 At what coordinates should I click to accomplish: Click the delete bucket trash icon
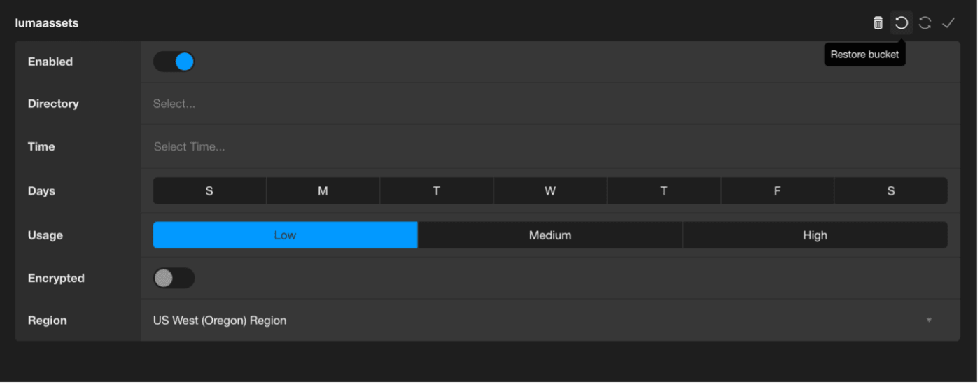[x=878, y=23]
